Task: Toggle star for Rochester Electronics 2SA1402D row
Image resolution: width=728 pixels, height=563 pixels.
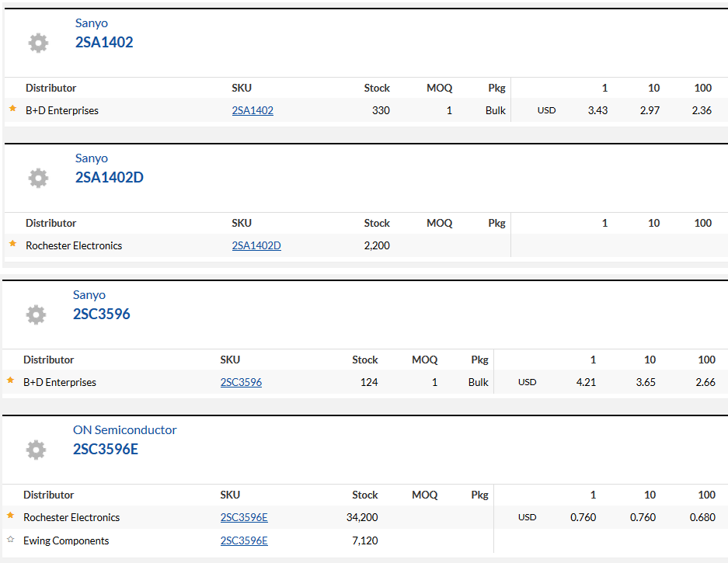Action: pos(12,244)
